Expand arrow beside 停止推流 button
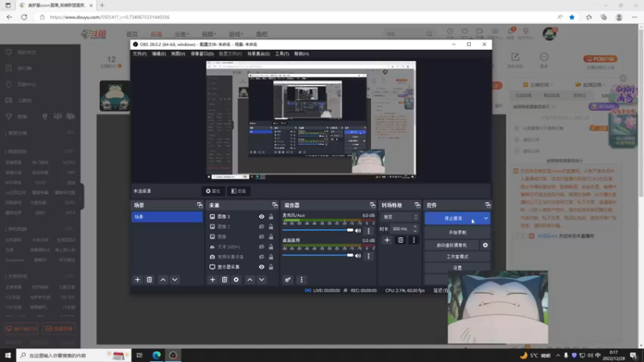 pos(486,218)
